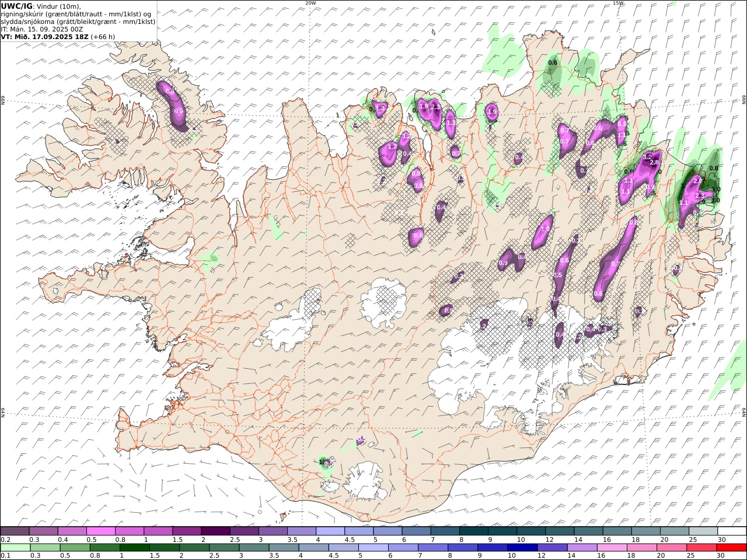This screenshot has width=747, height=560.
Task: Click the 3 violet swatch on snow scale
Action: tap(273, 531)
